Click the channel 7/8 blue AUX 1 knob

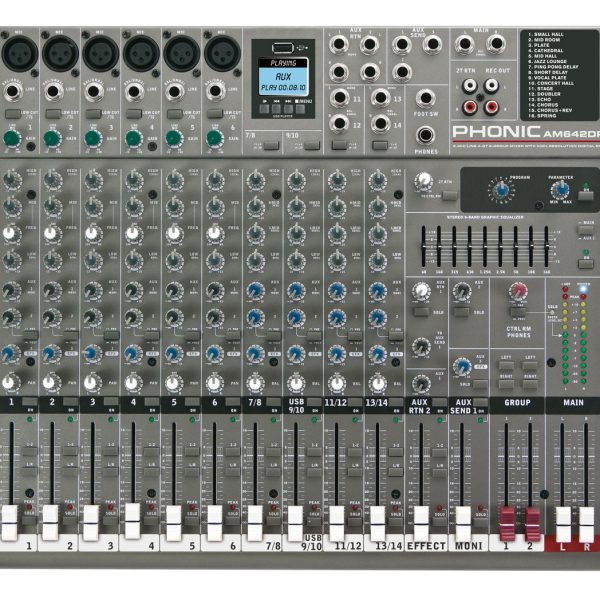[x=255, y=290]
